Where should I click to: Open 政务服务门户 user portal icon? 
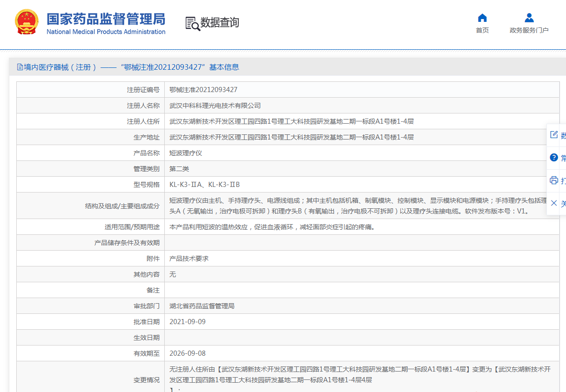(529, 18)
